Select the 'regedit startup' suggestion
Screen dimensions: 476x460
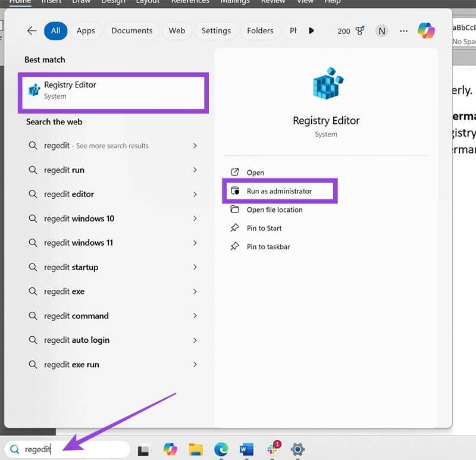(113, 267)
